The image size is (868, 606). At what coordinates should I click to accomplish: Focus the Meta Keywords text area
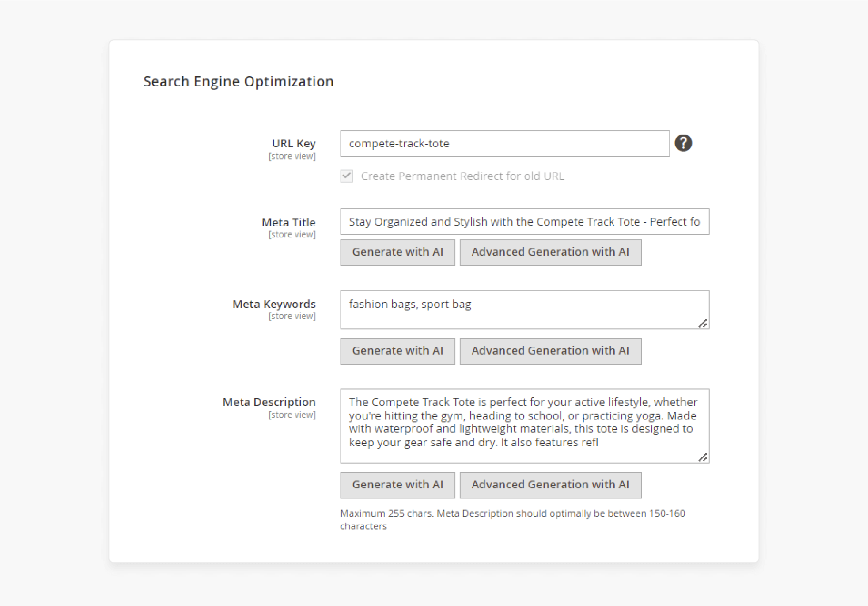525,310
